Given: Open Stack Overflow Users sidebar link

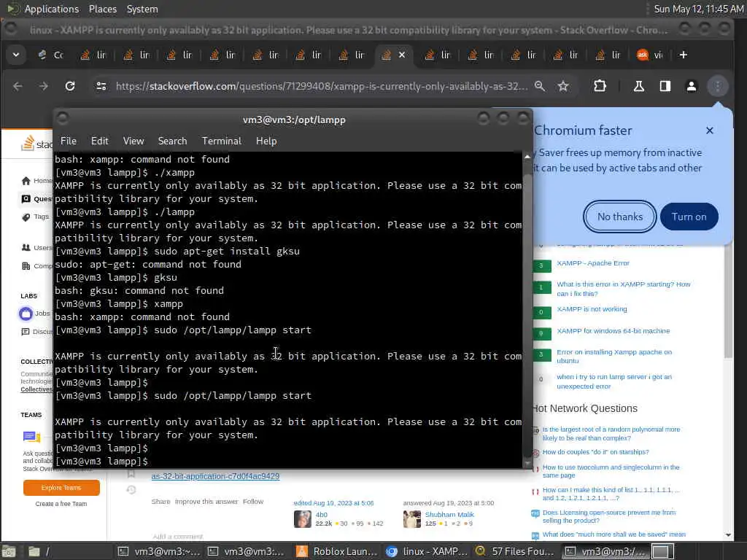Looking at the screenshot, I should (x=37, y=248).
